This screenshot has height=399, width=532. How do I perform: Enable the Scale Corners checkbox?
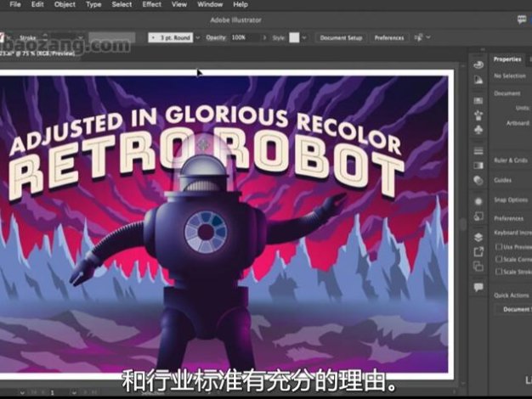point(498,259)
